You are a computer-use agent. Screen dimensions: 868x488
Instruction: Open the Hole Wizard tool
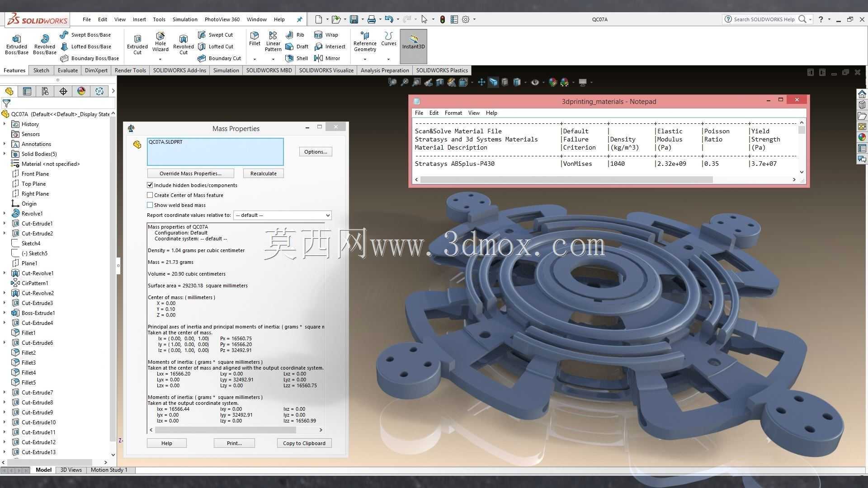pyautogui.click(x=160, y=42)
